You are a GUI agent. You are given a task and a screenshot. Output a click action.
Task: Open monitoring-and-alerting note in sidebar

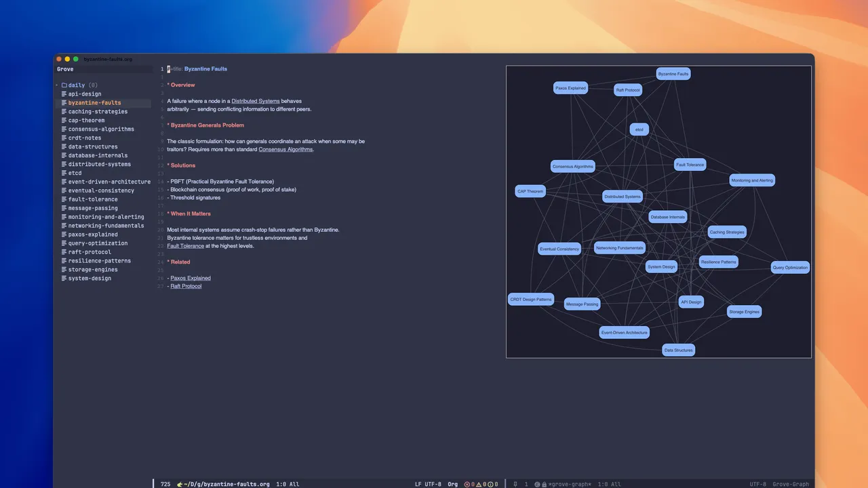(x=106, y=218)
